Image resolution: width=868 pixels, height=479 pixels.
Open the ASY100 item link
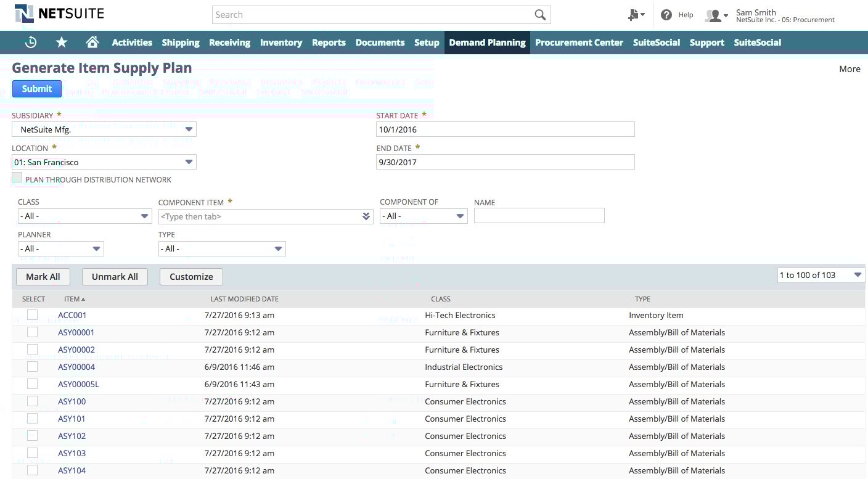72,401
